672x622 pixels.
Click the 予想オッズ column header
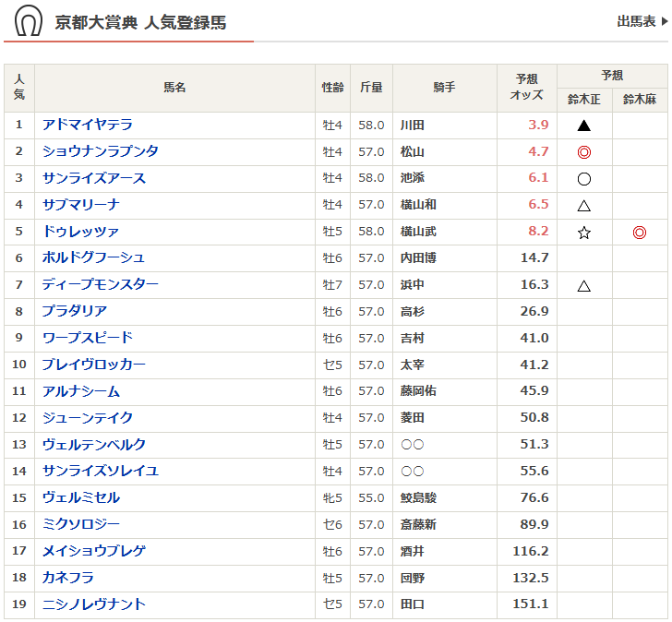click(x=527, y=88)
